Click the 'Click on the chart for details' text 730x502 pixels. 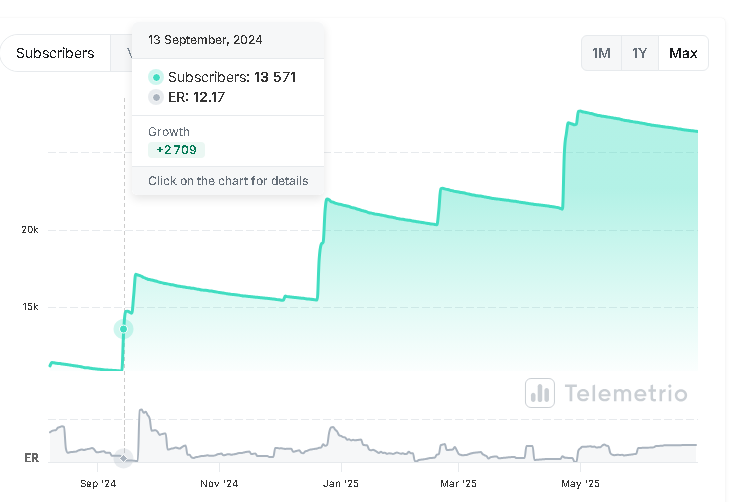coord(228,181)
